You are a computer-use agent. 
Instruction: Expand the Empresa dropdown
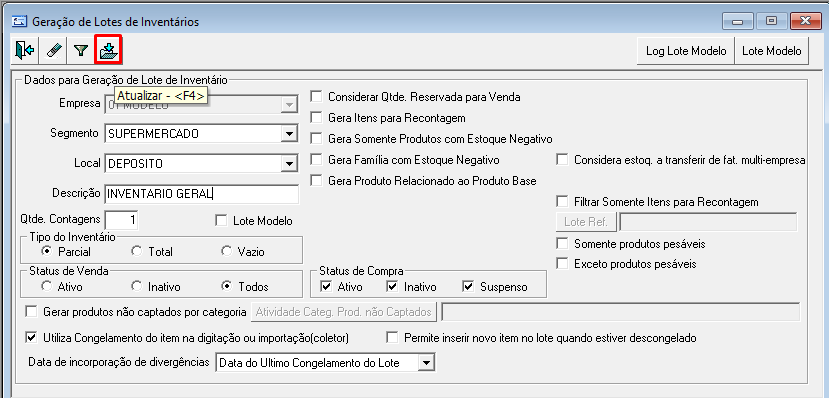(289, 104)
